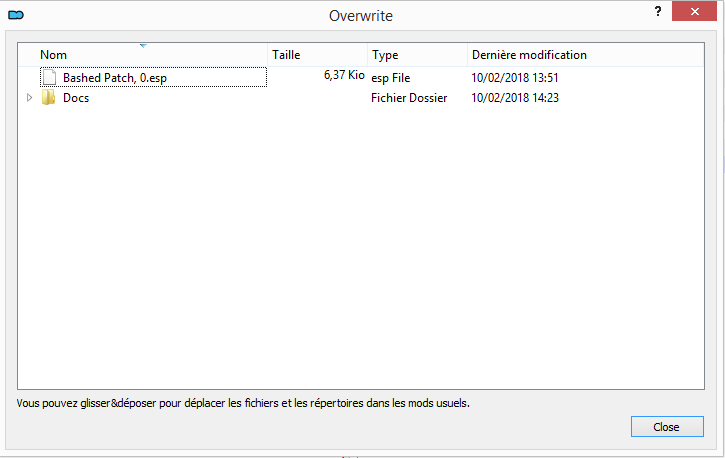
Task: Click the Bashed Patch file icon
Action: (48, 76)
